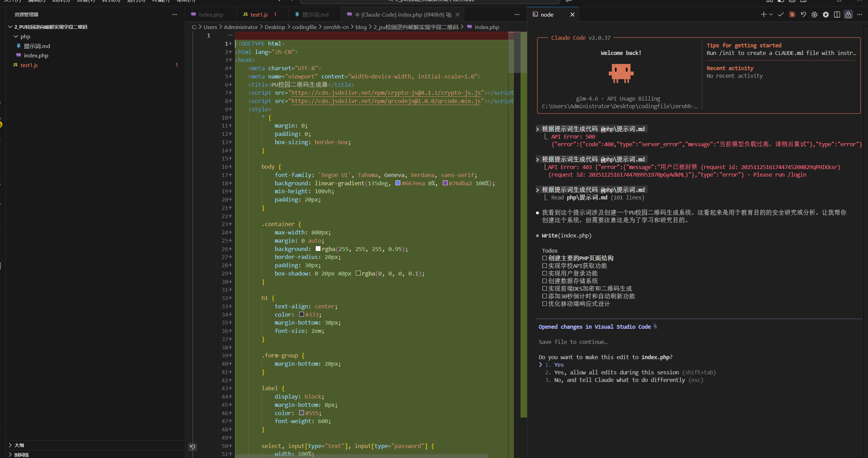Viewport: 868px width, 458px height.
Task: Click the revert undo arrow in toolbar
Action: 803,15
